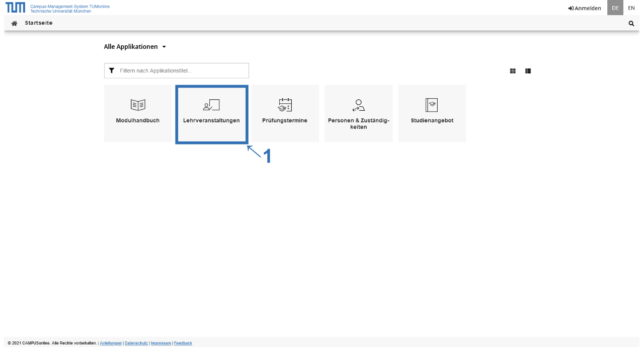The height and width of the screenshot is (348, 644).
Task: Click the home icon beside Startseite
Action: point(15,23)
